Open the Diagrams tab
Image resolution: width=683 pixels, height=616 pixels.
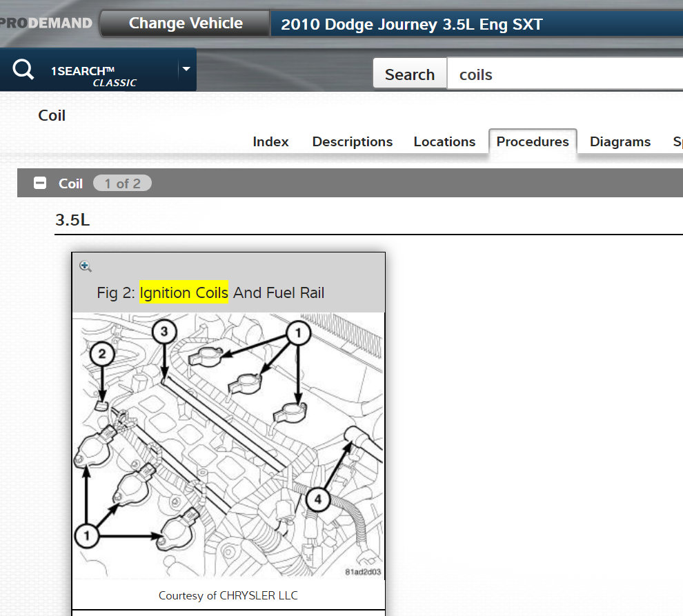click(620, 141)
